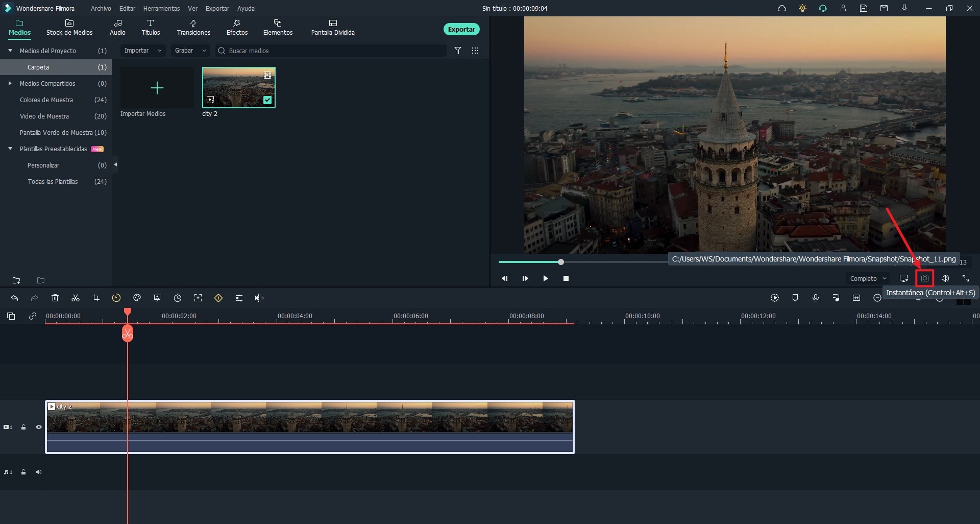Filter media with the funnel icon
The height and width of the screenshot is (524, 980).
(x=458, y=51)
